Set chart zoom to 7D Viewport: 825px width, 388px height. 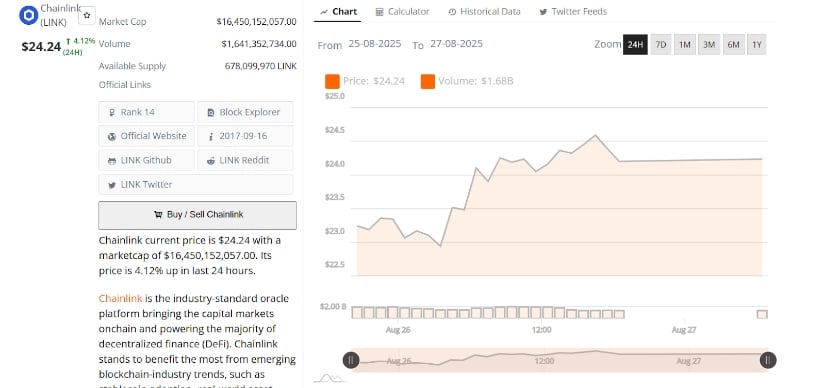click(x=661, y=45)
